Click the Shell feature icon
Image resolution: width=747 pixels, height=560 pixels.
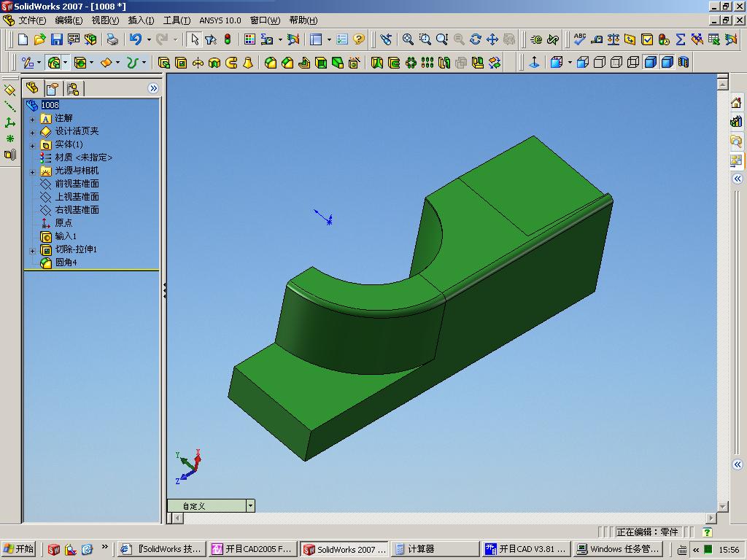point(321,63)
